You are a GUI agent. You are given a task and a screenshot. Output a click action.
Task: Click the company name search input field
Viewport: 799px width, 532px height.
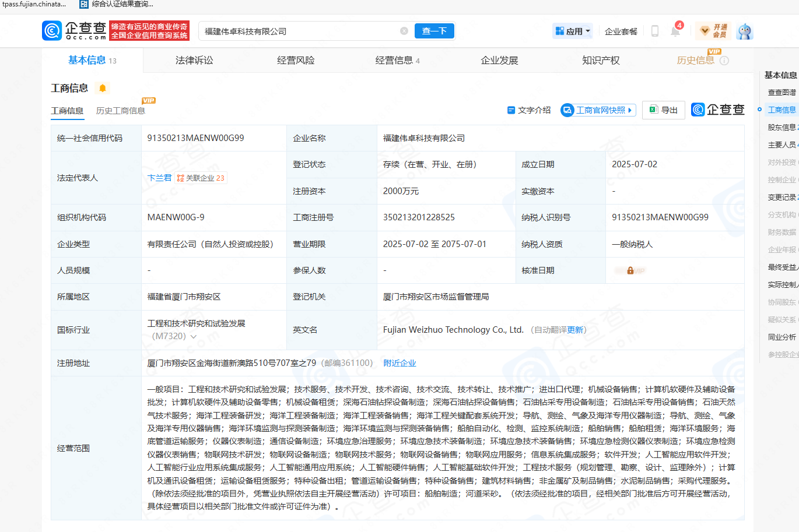(297, 31)
